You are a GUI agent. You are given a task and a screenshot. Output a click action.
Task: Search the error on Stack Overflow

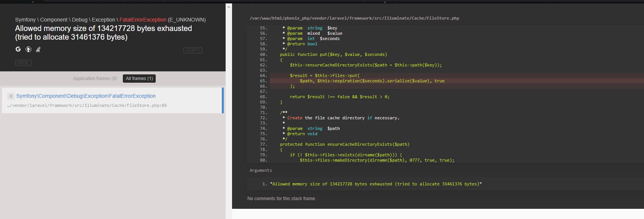38,49
